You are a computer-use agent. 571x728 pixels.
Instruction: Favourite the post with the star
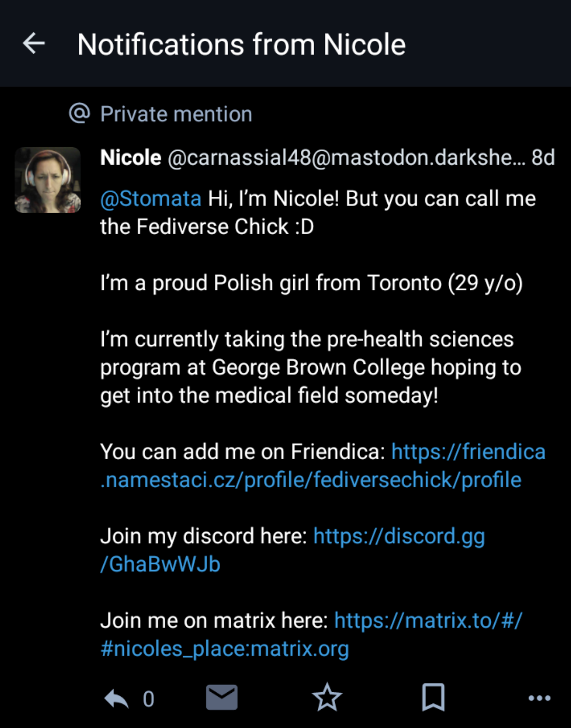(x=327, y=697)
